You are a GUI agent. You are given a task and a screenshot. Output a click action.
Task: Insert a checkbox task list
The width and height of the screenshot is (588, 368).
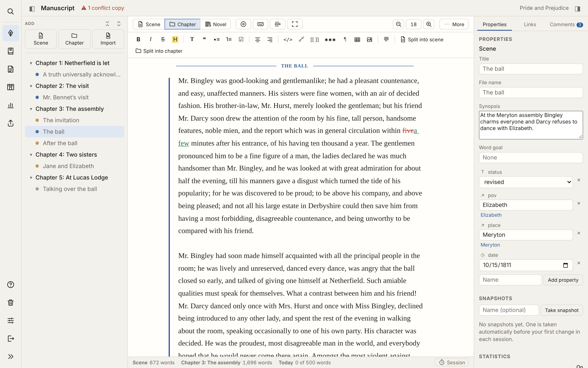(x=241, y=39)
